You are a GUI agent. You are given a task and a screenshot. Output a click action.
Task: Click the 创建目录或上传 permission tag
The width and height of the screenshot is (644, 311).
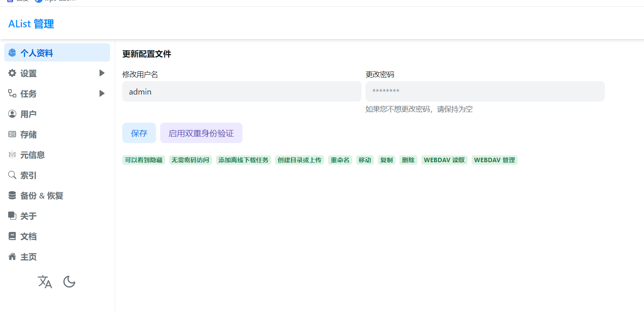tap(300, 160)
